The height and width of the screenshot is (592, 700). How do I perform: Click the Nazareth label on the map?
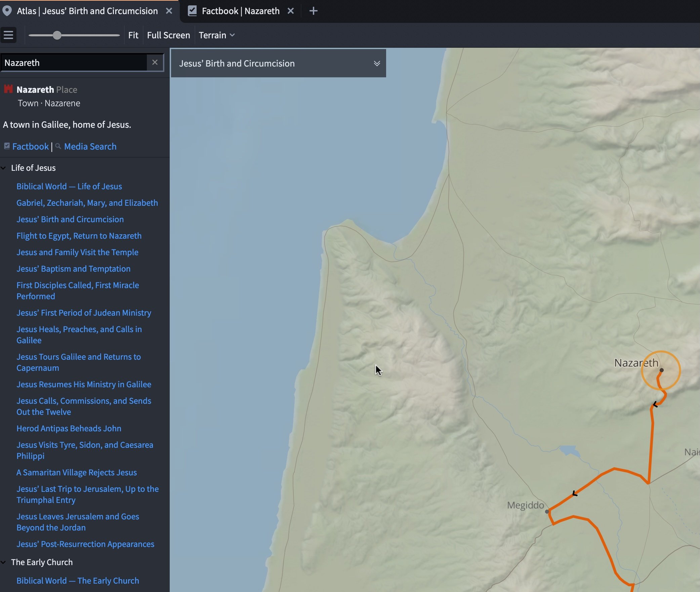[x=636, y=363]
